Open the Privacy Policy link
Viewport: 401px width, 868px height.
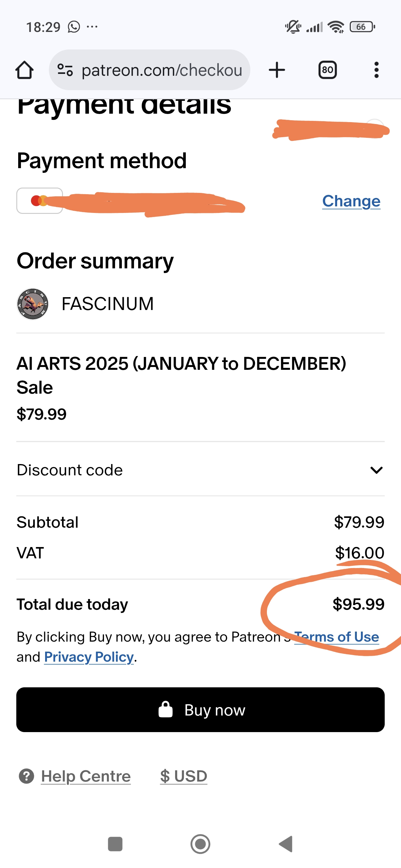(89, 657)
